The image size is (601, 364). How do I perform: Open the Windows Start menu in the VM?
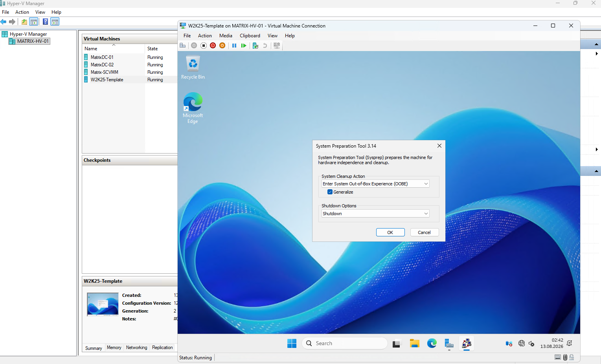point(292,343)
